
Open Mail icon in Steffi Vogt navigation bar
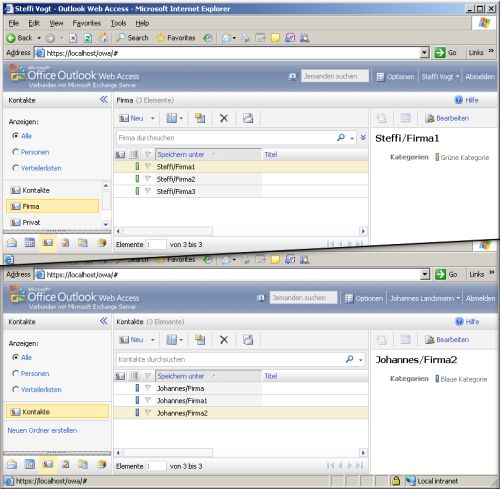point(12,243)
